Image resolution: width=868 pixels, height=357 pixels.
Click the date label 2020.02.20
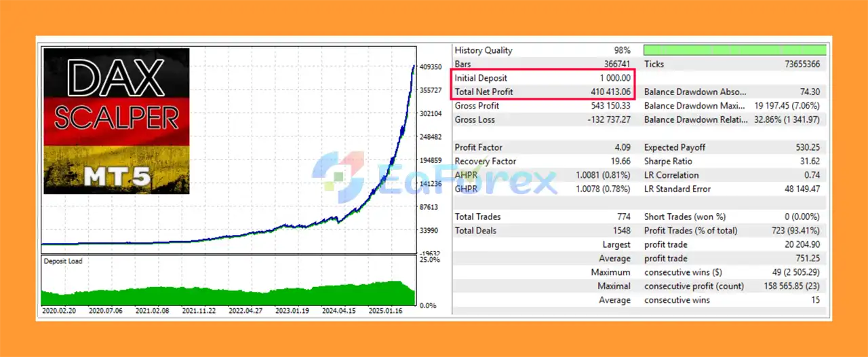pos(60,312)
